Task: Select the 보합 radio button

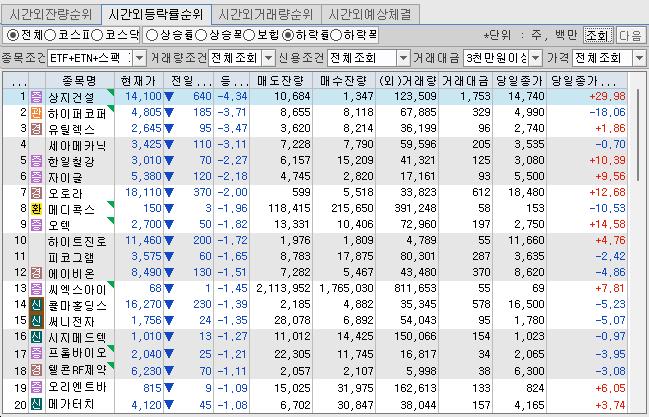Action: point(249,36)
